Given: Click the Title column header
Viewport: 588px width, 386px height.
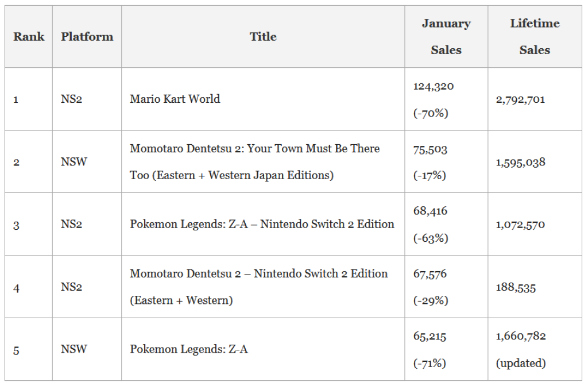Looking at the screenshot, I should (x=263, y=37).
